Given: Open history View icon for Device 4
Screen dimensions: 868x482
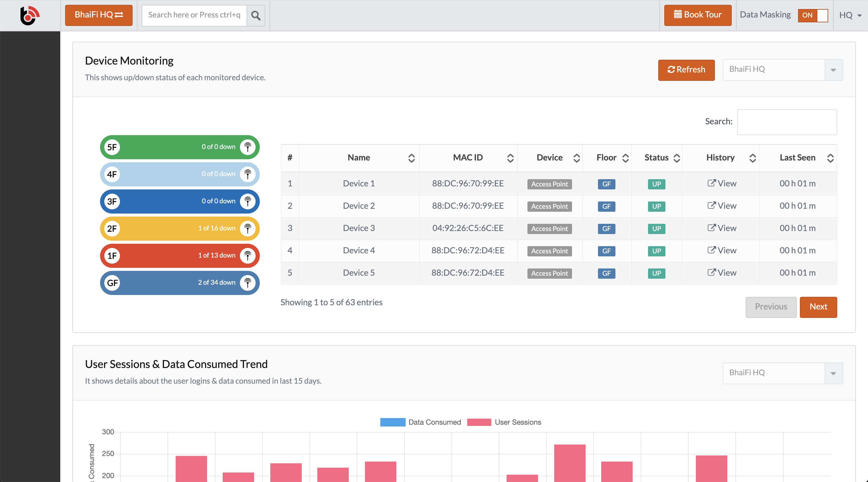Looking at the screenshot, I should click(x=711, y=250).
